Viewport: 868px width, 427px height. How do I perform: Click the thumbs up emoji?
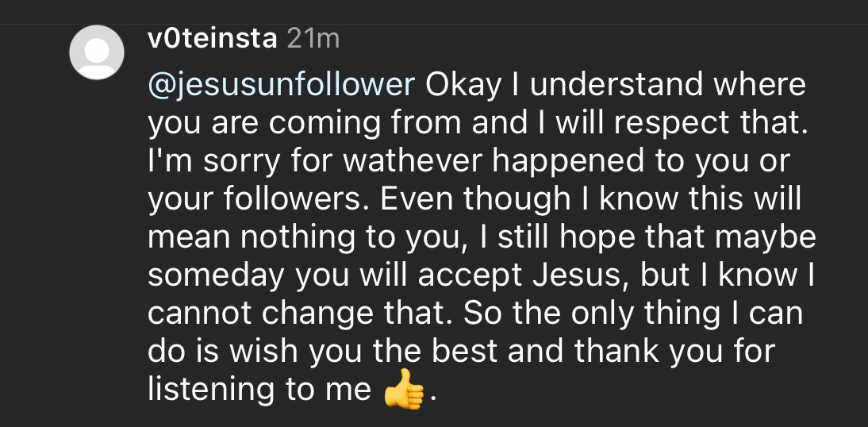404,390
